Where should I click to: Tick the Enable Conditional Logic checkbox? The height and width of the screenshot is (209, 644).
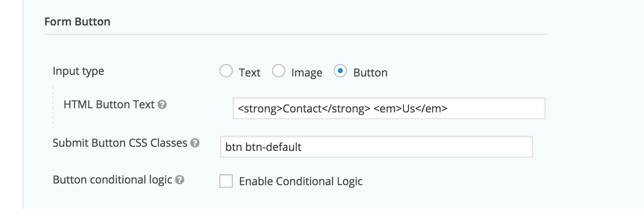[226, 181]
